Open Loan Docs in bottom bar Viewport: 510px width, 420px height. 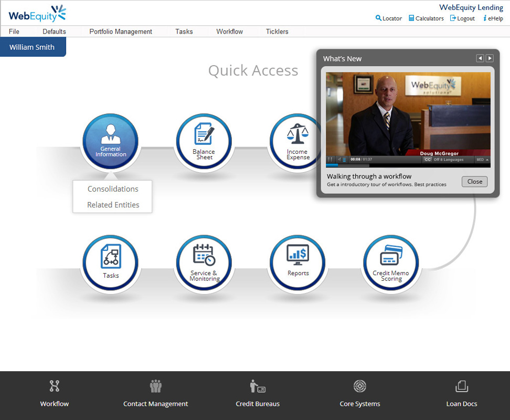(462, 394)
